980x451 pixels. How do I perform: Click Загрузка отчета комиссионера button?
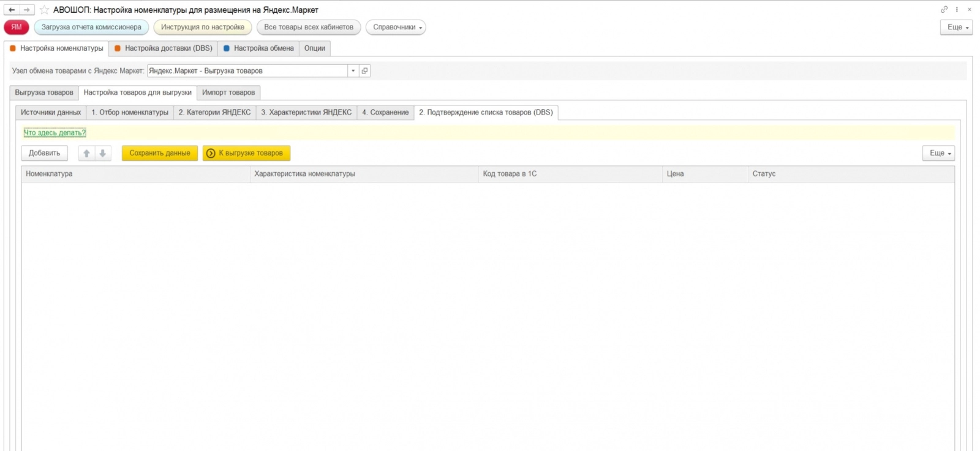[91, 27]
